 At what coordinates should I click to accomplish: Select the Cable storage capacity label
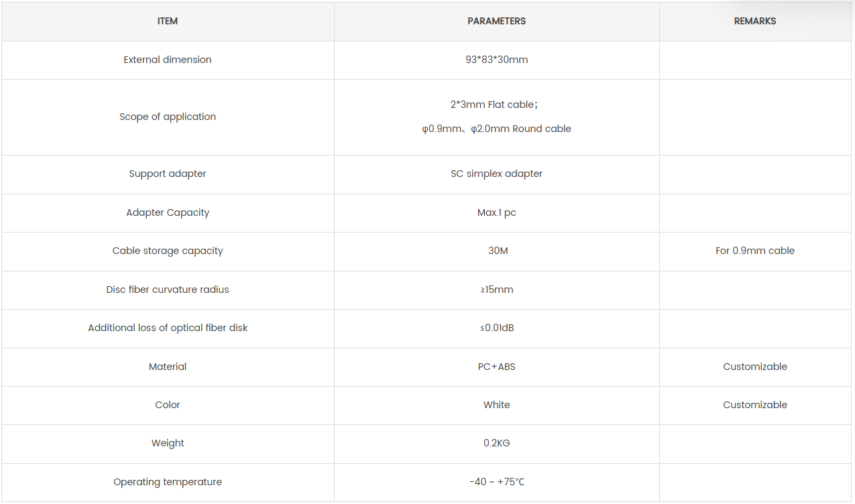[x=168, y=251]
